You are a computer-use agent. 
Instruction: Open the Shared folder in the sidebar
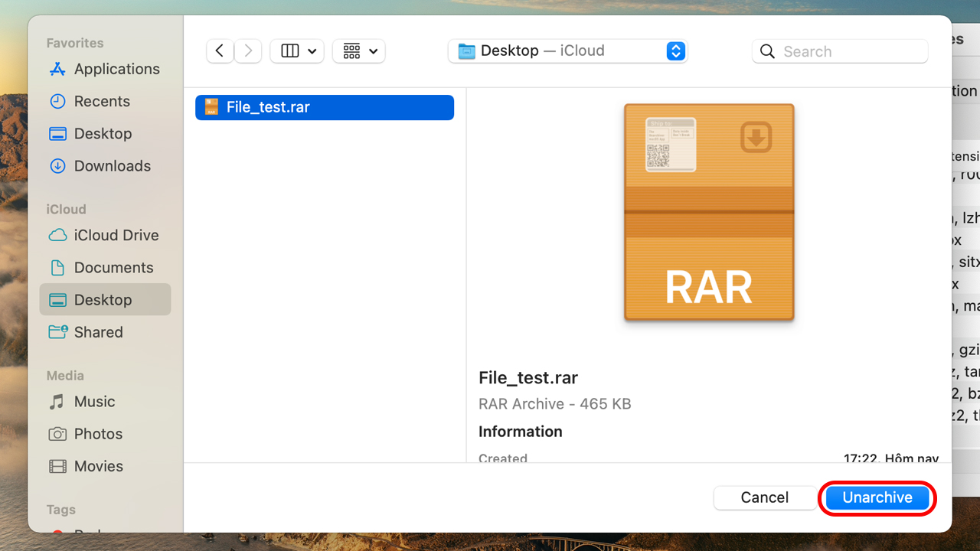point(105,331)
